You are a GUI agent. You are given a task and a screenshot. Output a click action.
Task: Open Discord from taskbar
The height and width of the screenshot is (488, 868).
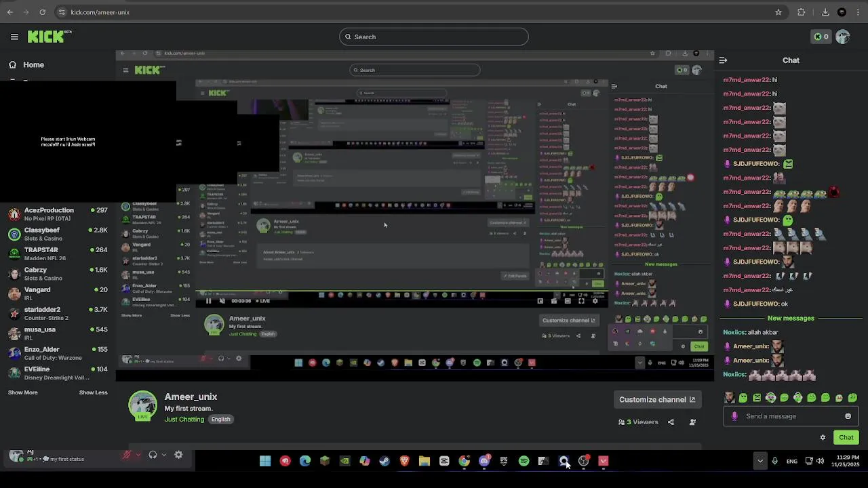click(484, 462)
